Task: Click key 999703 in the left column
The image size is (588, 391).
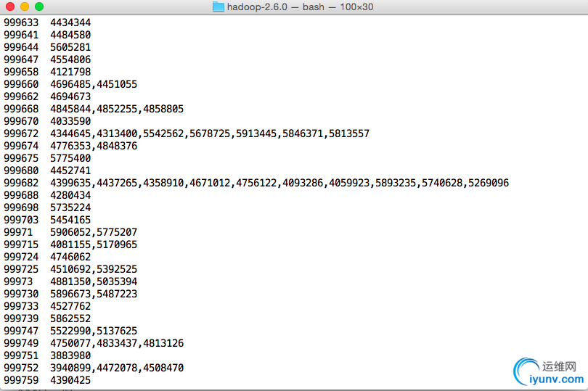Action: coord(21,220)
